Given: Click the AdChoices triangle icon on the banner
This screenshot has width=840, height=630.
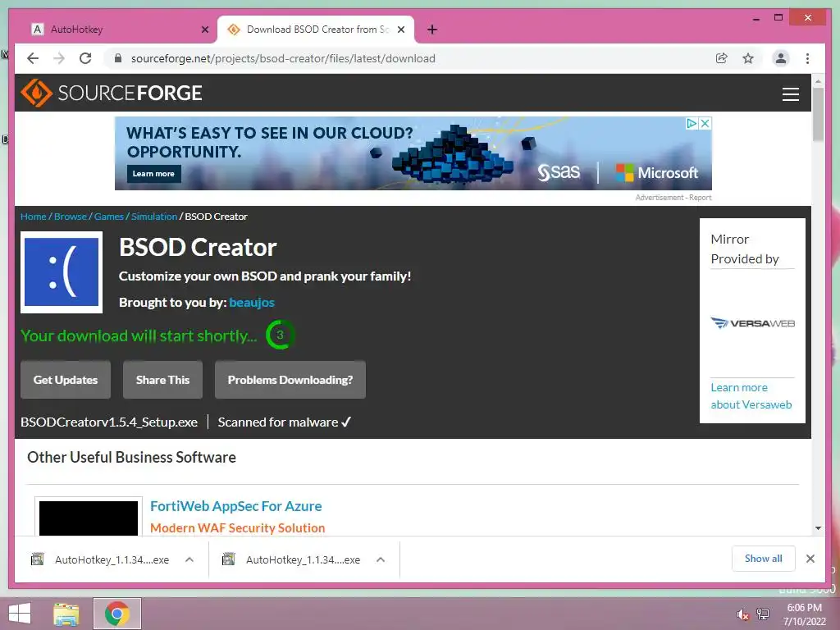Looking at the screenshot, I should point(692,123).
